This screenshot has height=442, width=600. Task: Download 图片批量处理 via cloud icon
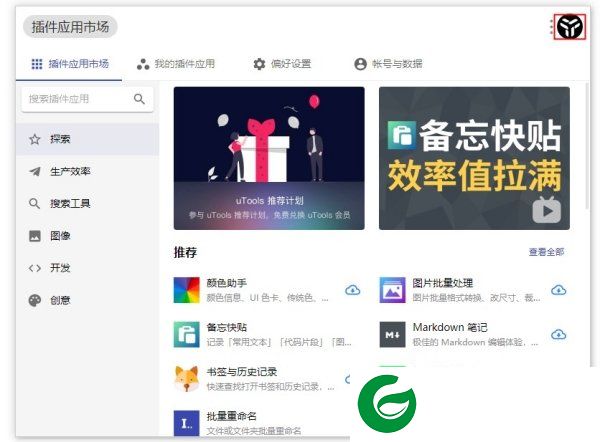pyautogui.click(x=559, y=290)
